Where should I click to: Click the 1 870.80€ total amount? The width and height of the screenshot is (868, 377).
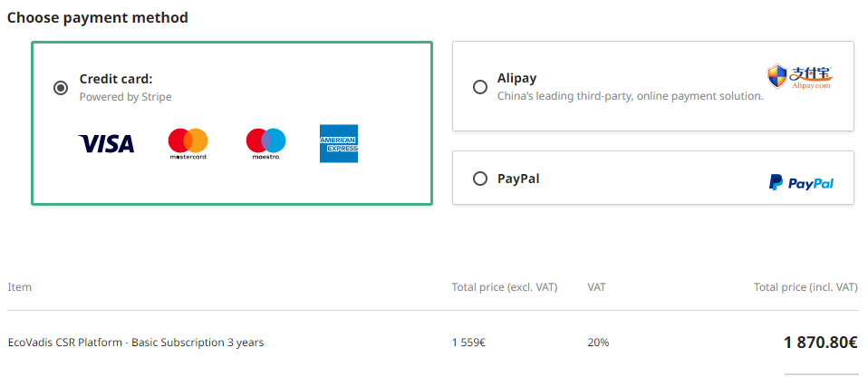[x=820, y=343]
